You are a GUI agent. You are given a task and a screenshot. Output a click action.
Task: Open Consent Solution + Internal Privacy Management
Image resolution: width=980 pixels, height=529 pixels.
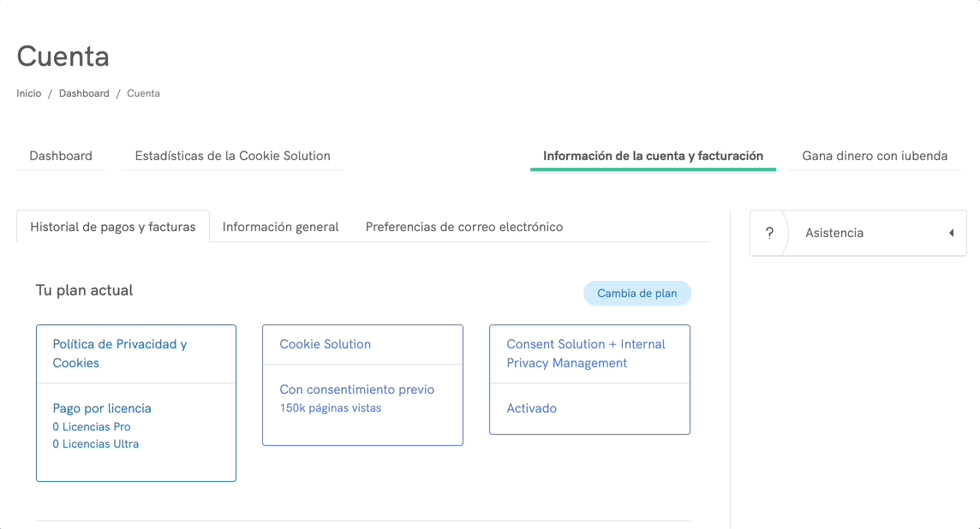pos(585,354)
